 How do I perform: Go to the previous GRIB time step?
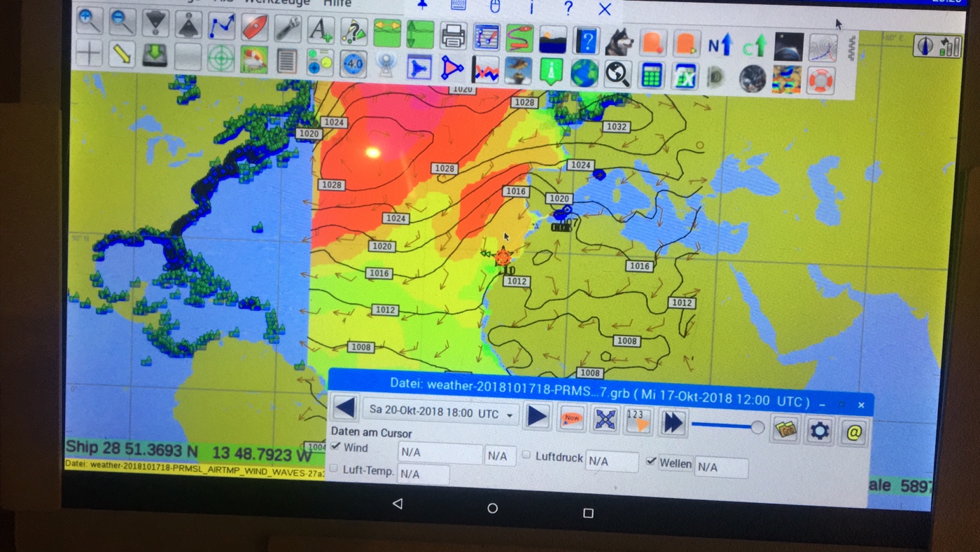(344, 408)
